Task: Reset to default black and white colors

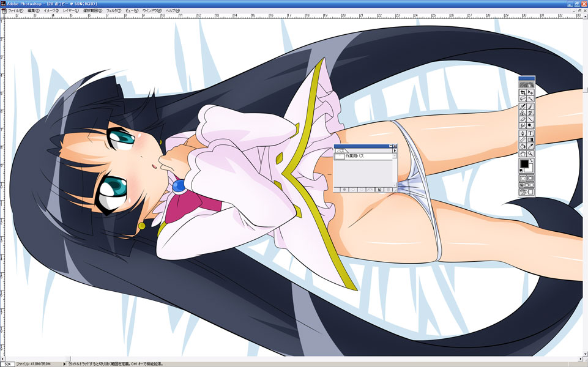Action: 522,170
